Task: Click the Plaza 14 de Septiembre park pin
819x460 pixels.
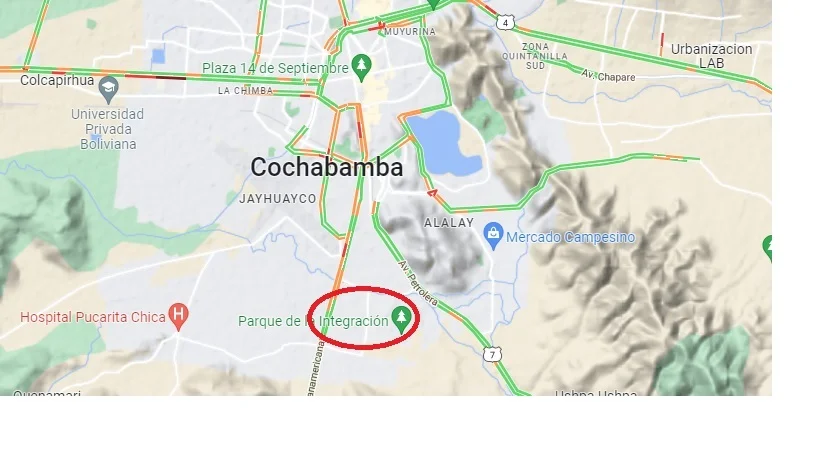Action: click(361, 67)
